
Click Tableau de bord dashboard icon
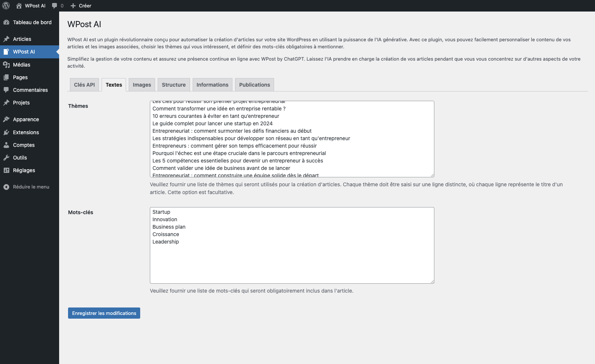[x=6, y=22]
